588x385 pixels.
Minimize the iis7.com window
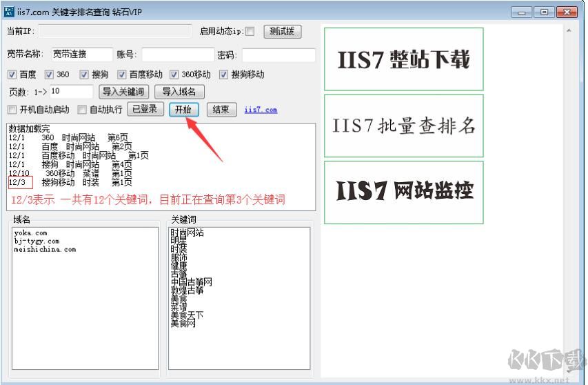pyautogui.click(x=522, y=12)
